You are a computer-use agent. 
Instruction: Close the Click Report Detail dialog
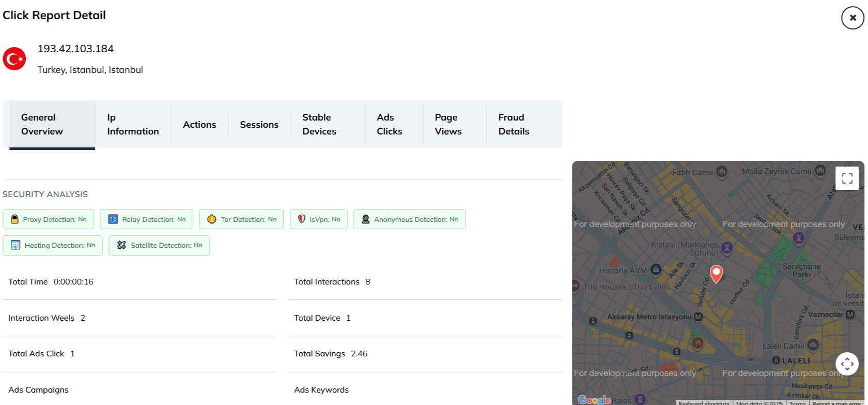[853, 18]
